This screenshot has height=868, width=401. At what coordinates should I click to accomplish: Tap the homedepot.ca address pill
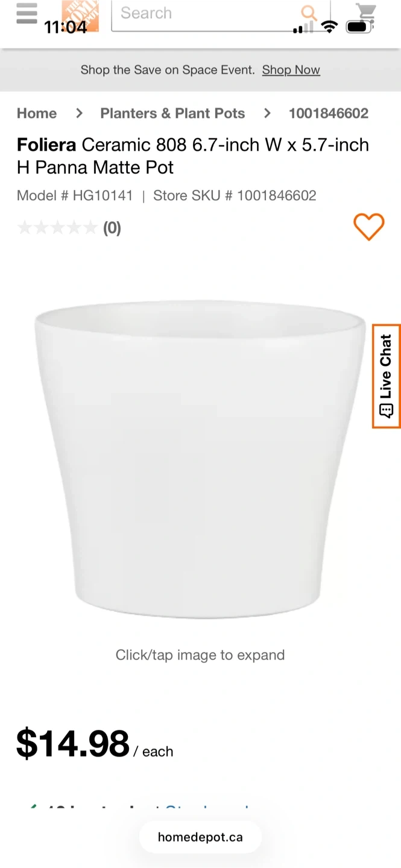pyautogui.click(x=200, y=837)
